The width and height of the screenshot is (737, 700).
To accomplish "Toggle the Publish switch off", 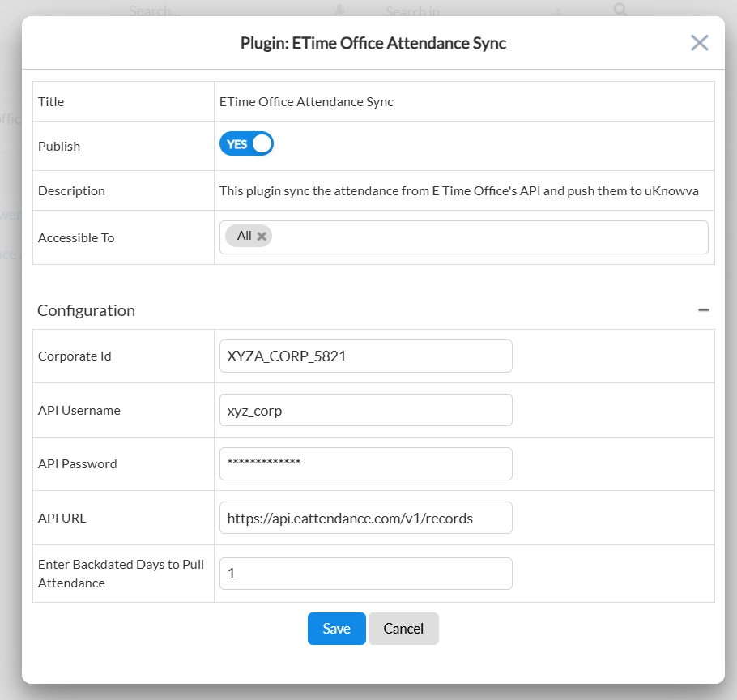I will click(246, 144).
